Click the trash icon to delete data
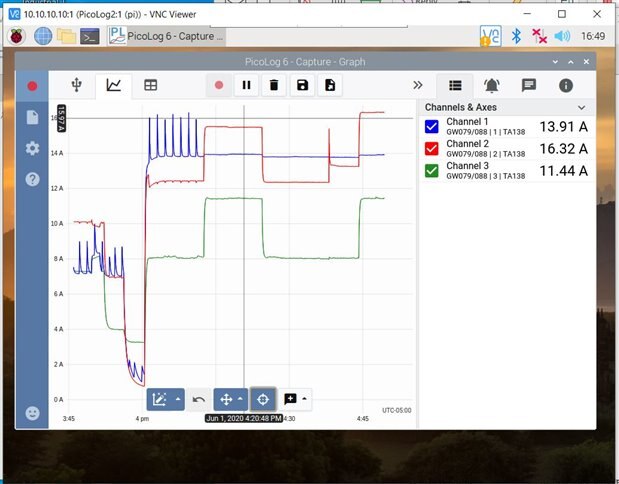619x484 pixels. click(274, 86)
